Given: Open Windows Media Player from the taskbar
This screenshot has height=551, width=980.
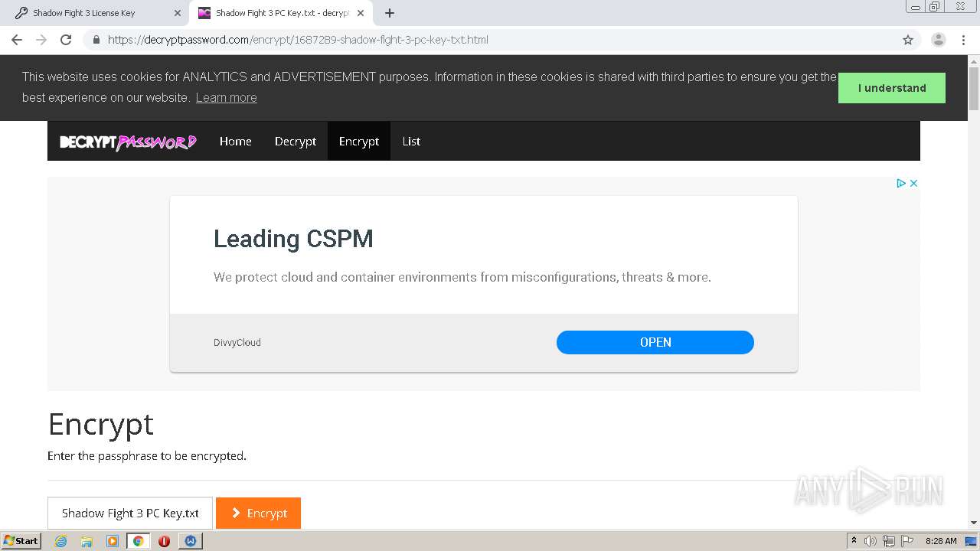Looking at the screenshot, I should pos(113,541).
